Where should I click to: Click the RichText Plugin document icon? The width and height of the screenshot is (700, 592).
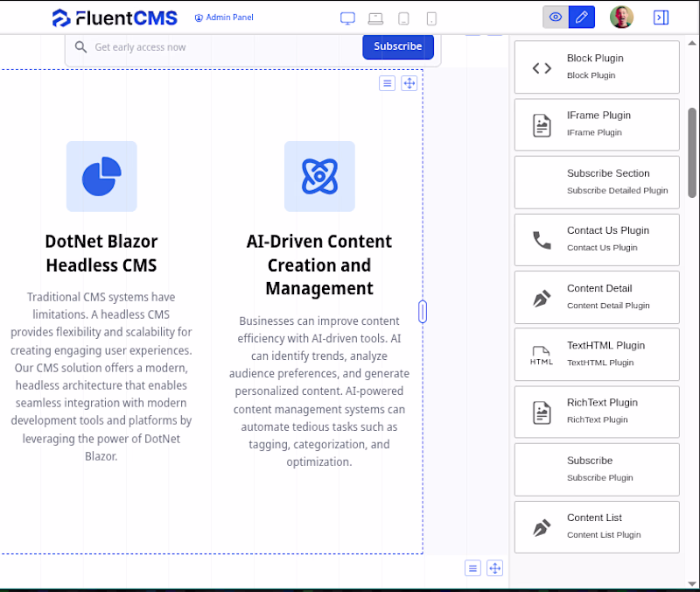click(x=542, y=412)
